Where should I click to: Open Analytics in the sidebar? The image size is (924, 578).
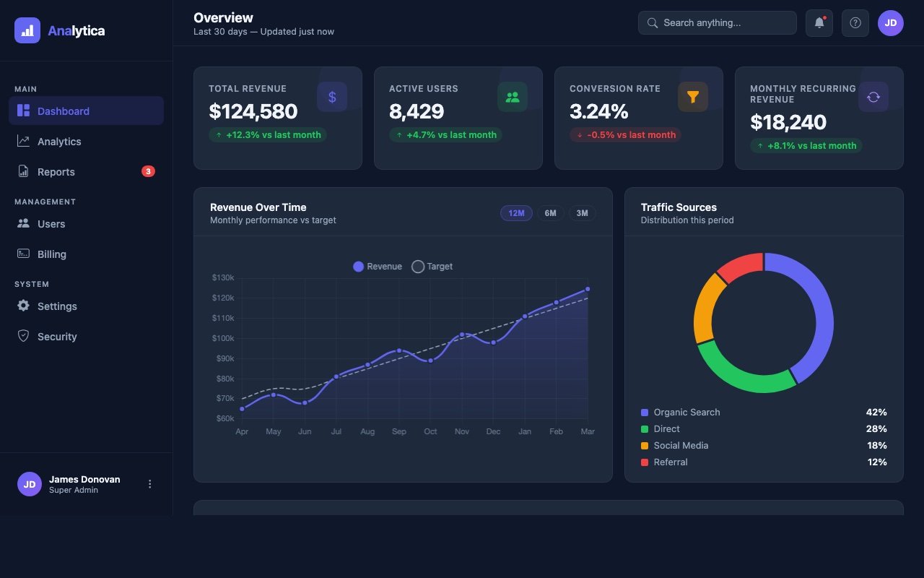59,142
